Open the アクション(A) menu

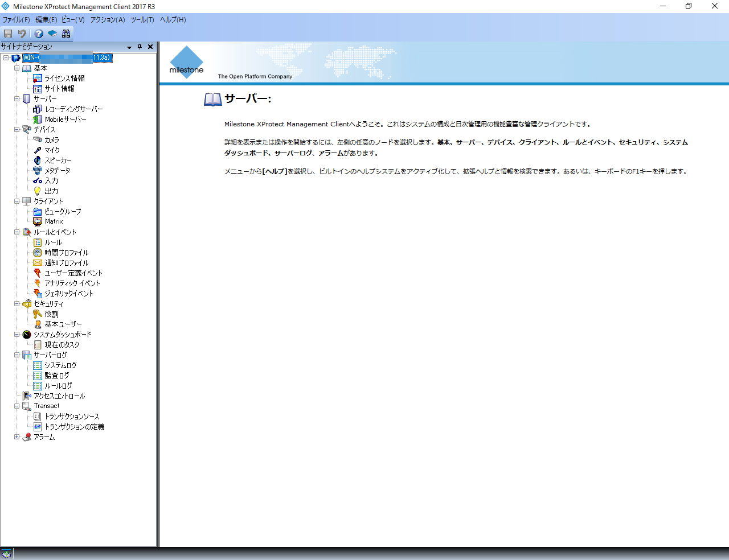[x=108, y=20]
